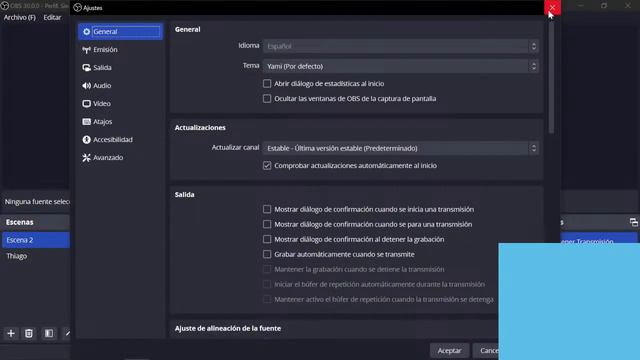Click the Escenas panel header
This screenshot has width=640, height=360.
36,222
